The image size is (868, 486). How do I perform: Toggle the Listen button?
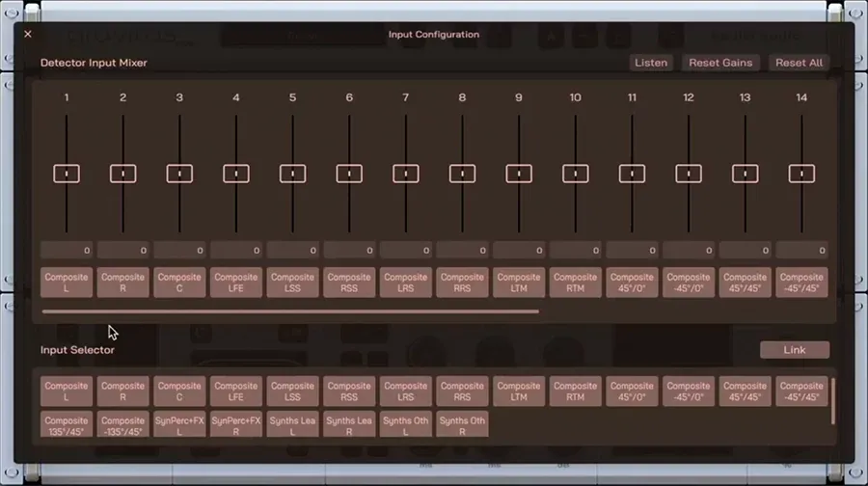(650, 63)
